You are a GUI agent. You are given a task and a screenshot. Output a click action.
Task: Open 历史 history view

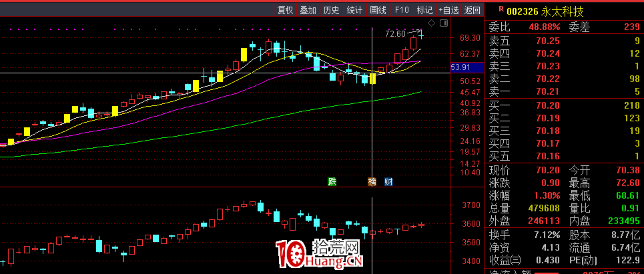(331, 10)
